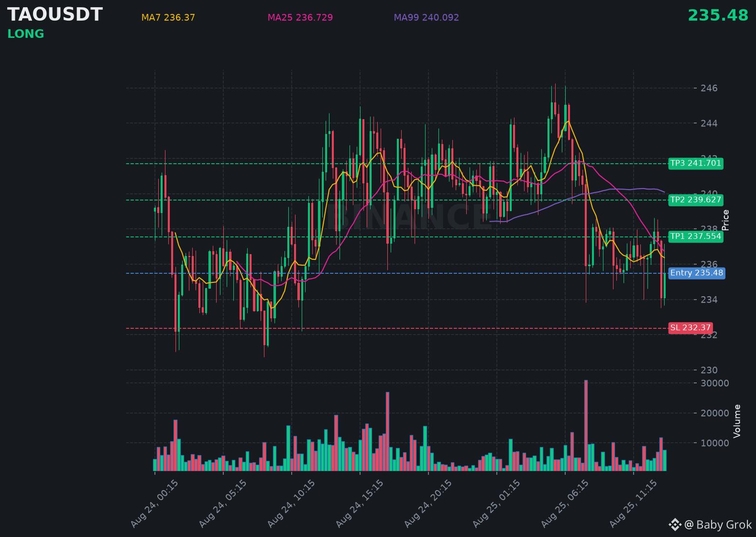Click the 244 price axis label
756x537 pixels.
point(709,123)
